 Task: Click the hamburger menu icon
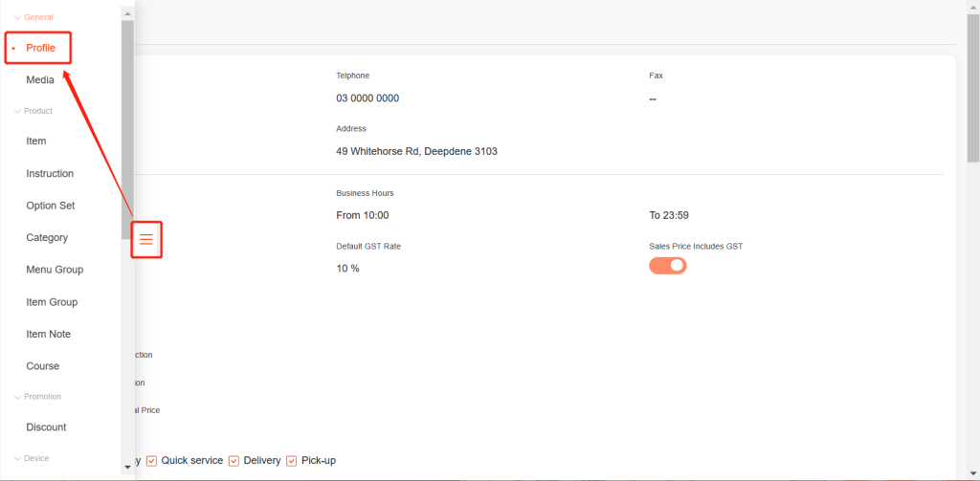click(x=146, y=239)
